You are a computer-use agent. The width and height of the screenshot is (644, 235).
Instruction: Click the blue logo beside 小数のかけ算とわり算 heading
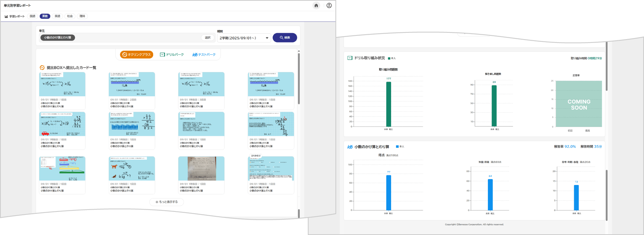(350, 147)
